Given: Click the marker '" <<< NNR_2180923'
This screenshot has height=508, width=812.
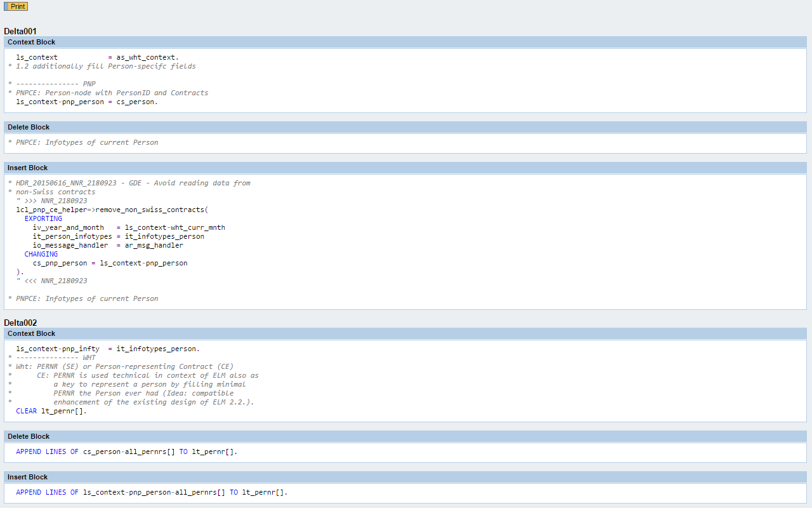Looking at the screenshot, I should [x=52, y=281].
